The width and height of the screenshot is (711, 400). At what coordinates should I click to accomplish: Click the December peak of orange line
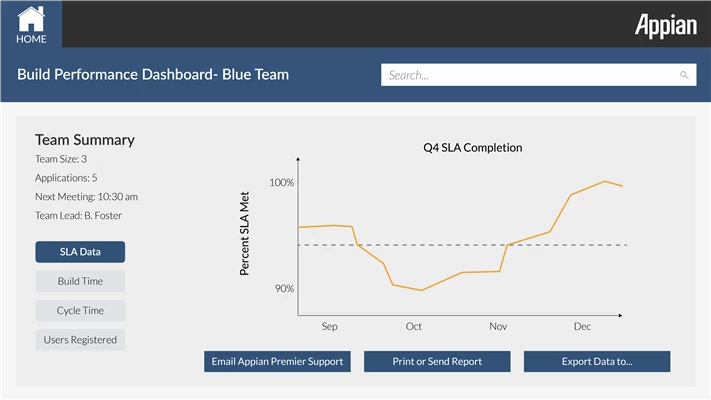click(605, 181)
